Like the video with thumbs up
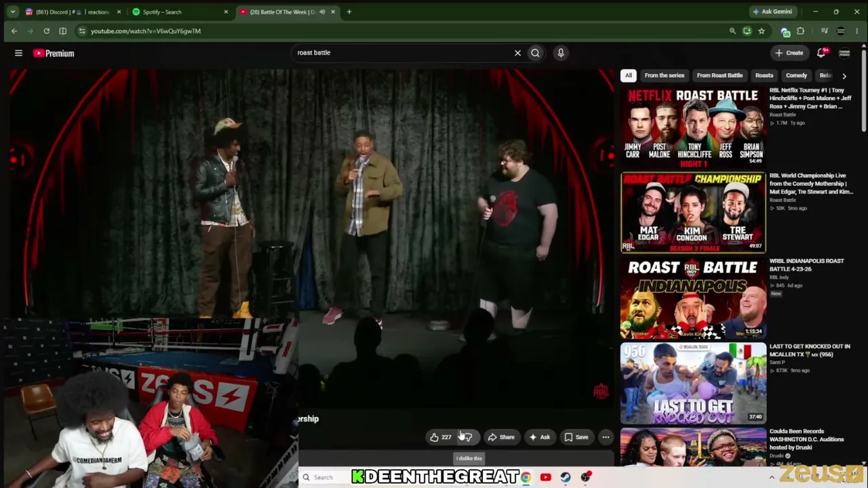The width and height of the screenshot is (868, 488). point(440,437)
